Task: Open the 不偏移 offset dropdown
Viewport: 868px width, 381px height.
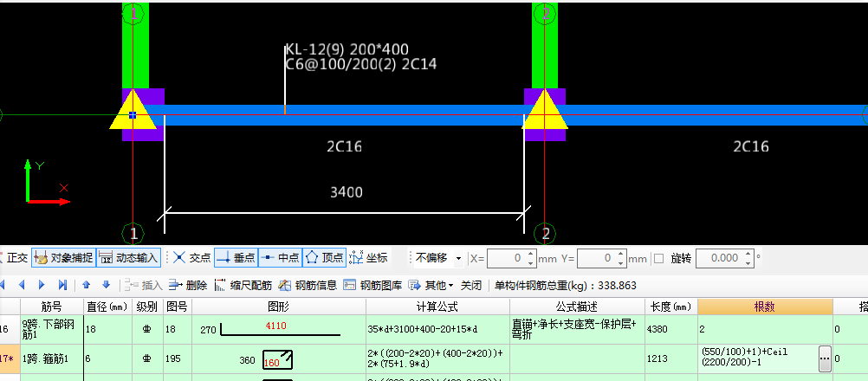Action: (458, 258)
